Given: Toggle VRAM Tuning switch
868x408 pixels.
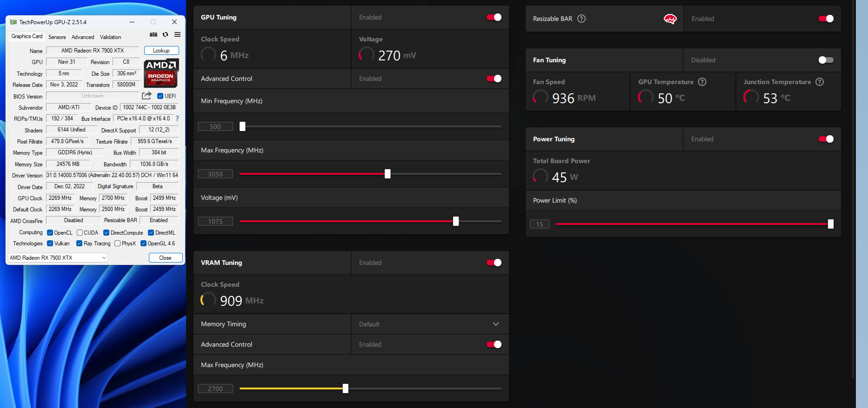Looking at the screenshot, I should (x=494, y=263).
